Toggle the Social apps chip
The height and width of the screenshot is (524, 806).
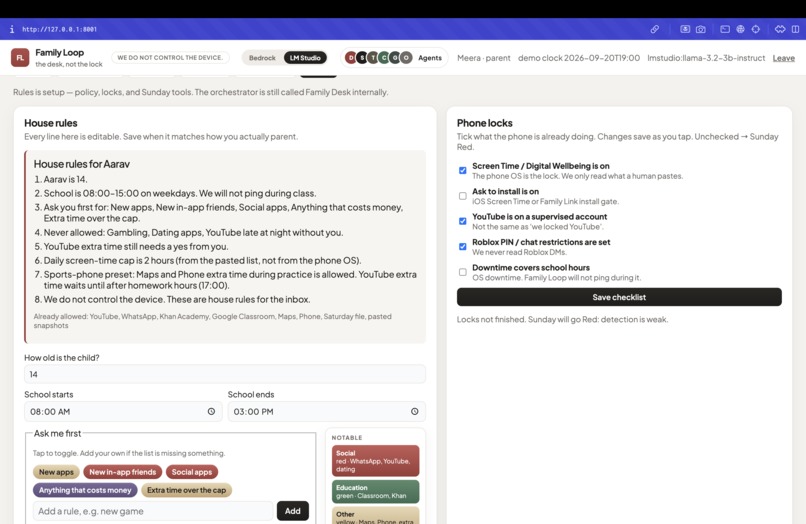[x=192, y=472]
